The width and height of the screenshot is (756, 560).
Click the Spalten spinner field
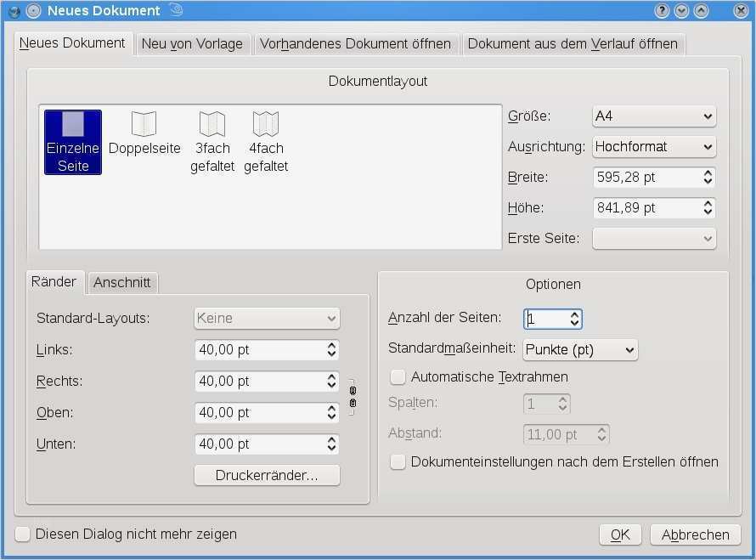pos(547,404)
